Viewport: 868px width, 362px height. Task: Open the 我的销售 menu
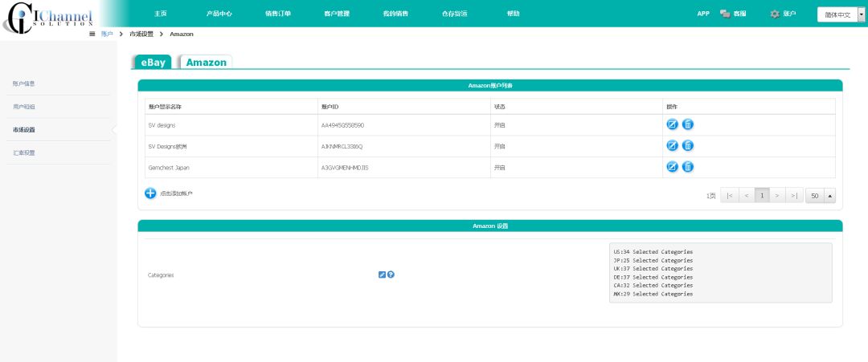tap(395, 14)
